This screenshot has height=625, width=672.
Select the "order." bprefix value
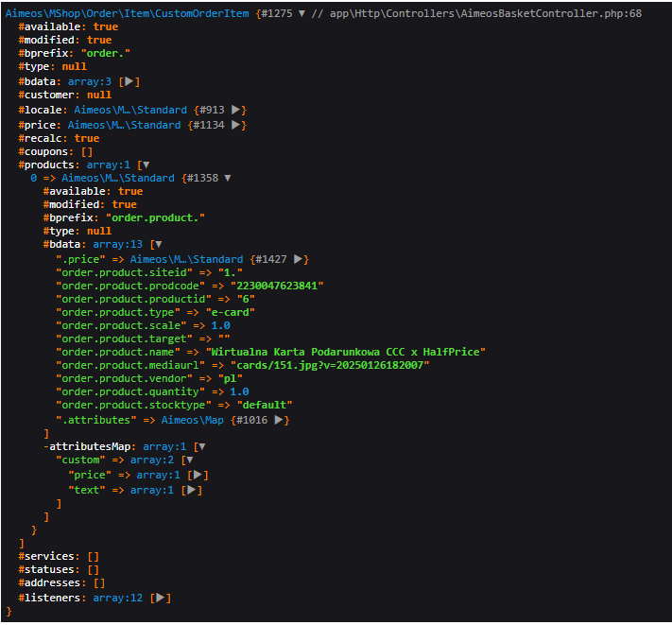[106, 53]
